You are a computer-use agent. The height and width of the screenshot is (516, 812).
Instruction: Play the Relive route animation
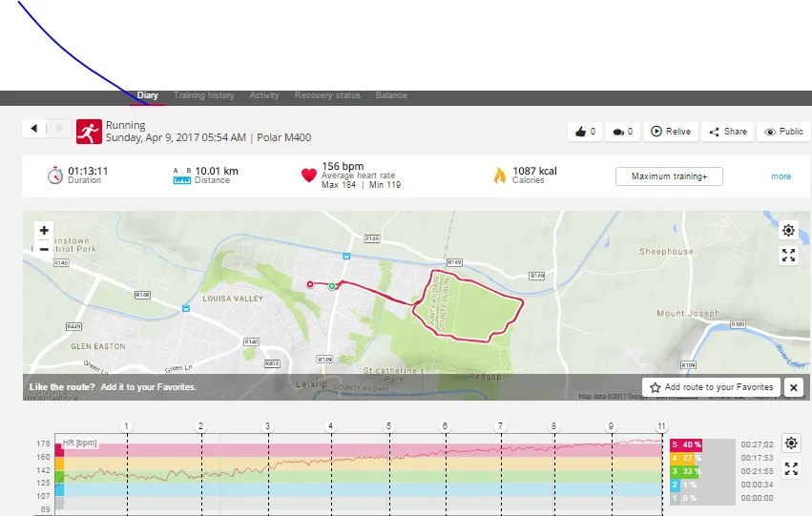click(671, 132)
